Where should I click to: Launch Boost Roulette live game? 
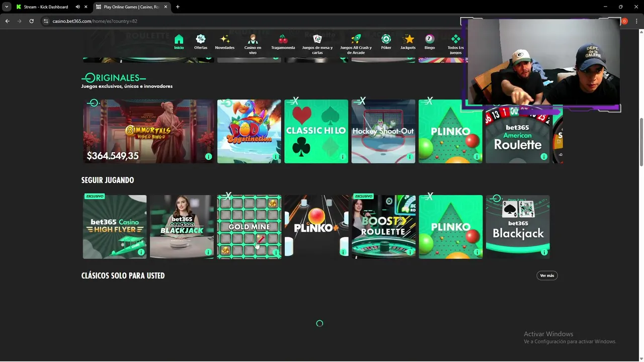(383, 227)
